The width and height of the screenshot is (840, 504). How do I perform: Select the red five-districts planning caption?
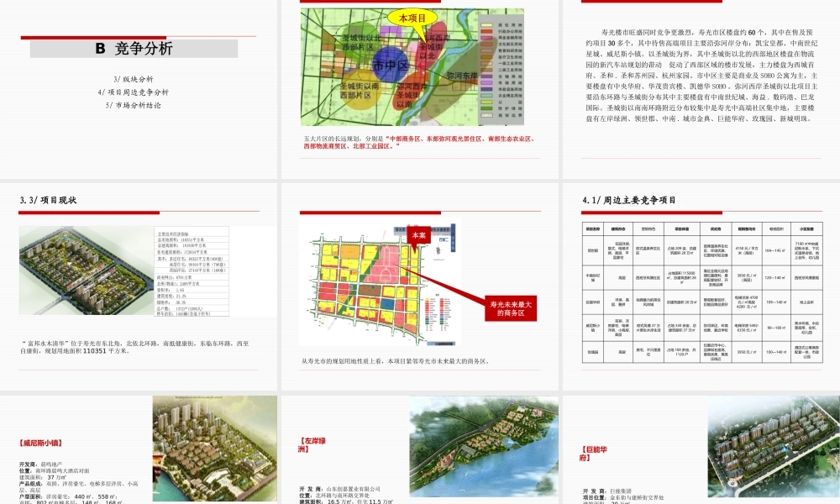click(419, 142)
